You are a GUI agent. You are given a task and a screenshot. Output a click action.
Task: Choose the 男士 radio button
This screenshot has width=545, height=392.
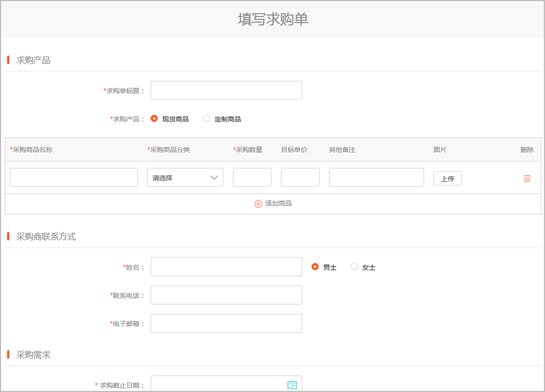click(315, 267)
